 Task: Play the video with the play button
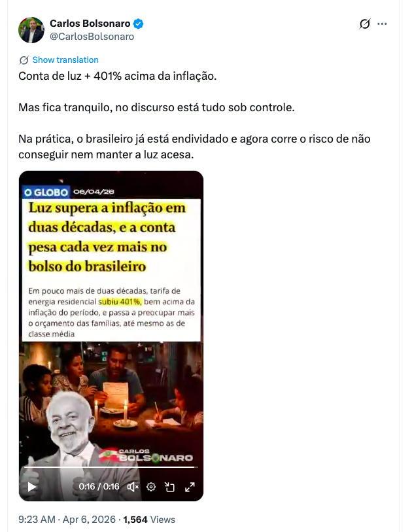tap(32, 487)
